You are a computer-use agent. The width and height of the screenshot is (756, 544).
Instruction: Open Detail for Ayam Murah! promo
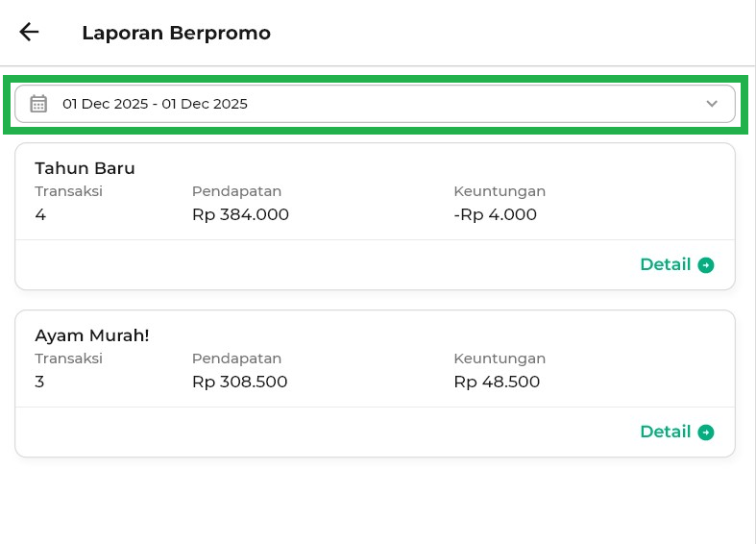point(665,433)
